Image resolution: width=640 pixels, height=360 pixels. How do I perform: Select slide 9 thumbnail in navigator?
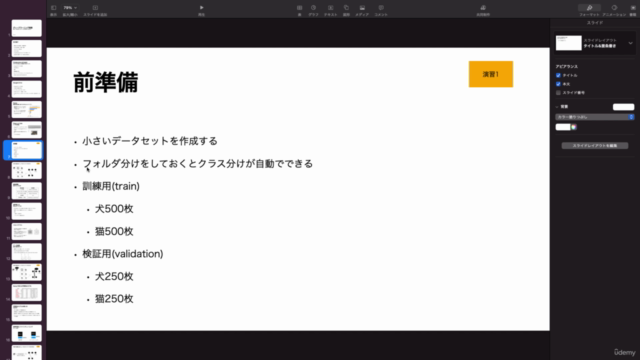[x=27, y=191]
